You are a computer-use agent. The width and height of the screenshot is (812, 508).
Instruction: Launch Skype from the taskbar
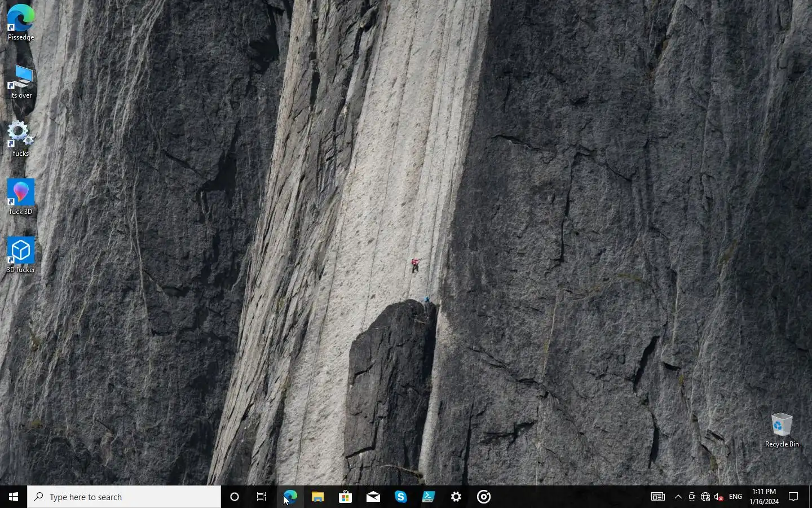[400, 497]
